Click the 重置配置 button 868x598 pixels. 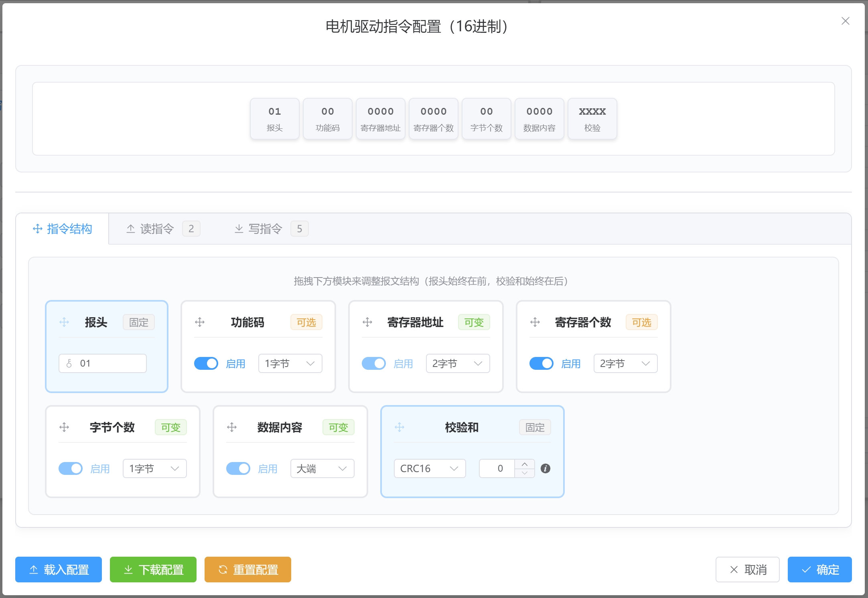pos(248,570)
